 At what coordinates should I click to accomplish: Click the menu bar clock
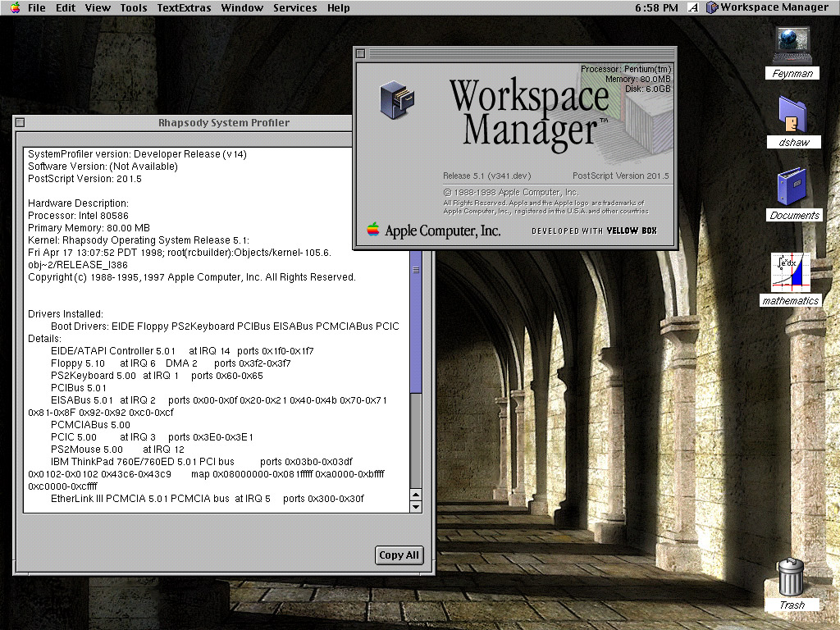pyautogui.click(x=656, y=7)
